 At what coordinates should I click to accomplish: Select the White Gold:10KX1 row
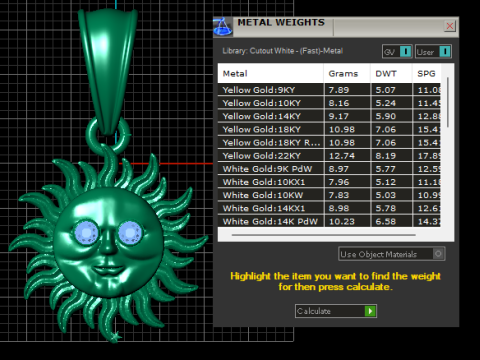329,182
